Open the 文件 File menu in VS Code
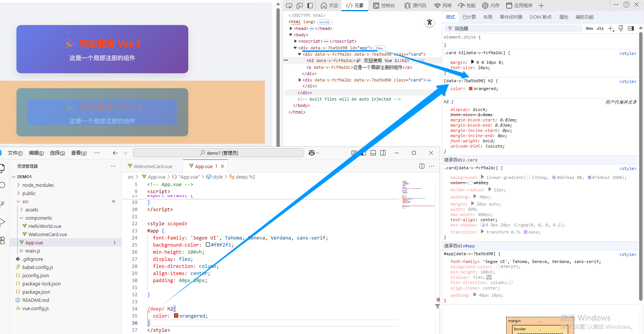Viewport: 644px width, 334px height. [x=15, y=153]
